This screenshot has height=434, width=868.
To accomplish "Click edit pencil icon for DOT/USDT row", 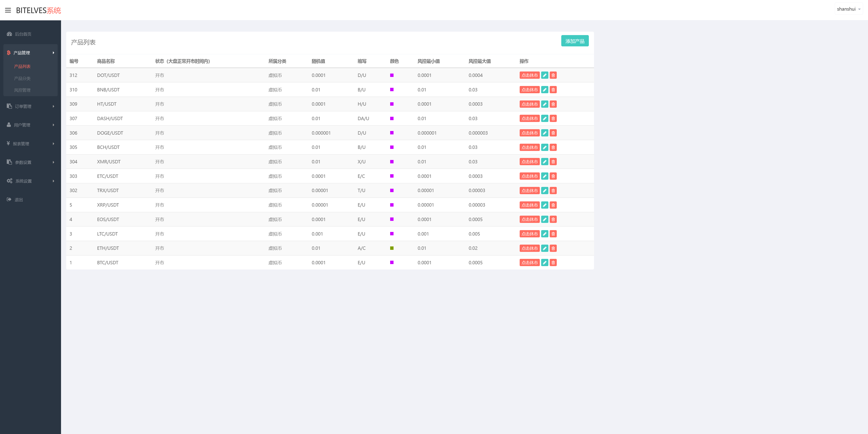I will click(545, 75).
